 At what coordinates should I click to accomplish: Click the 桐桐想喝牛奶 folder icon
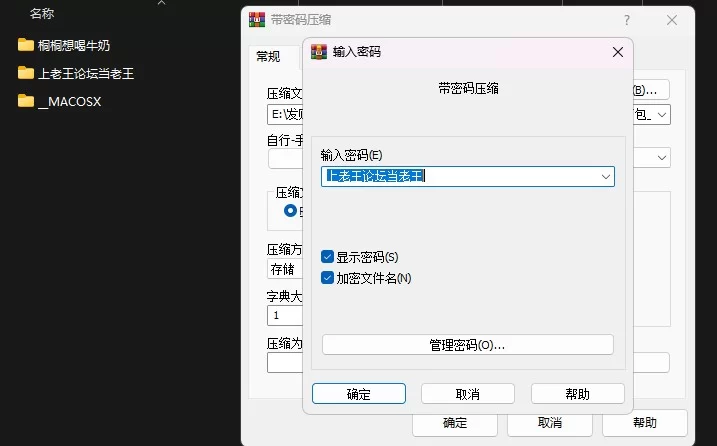[x=25, y=45]
